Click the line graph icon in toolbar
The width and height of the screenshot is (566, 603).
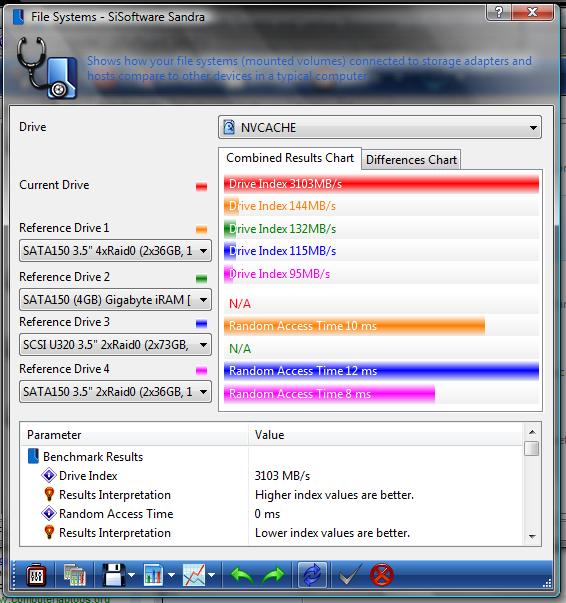tap(194, 575)
